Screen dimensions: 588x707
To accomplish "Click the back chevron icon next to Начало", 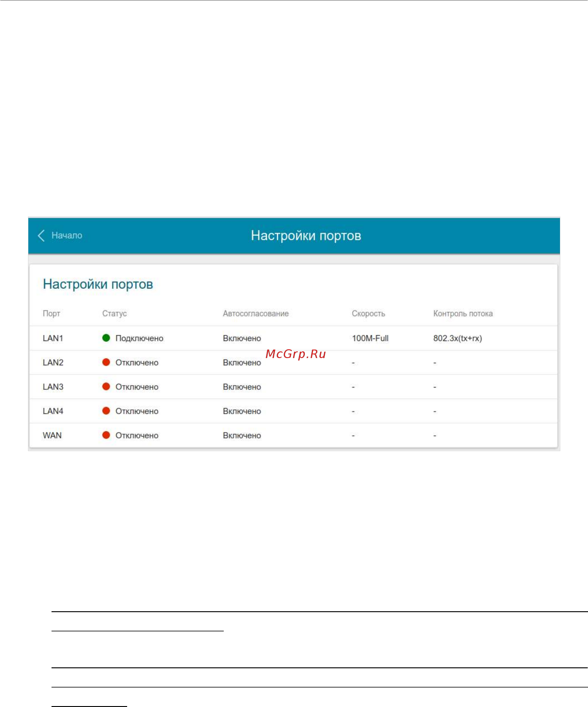I will point(41,236).
